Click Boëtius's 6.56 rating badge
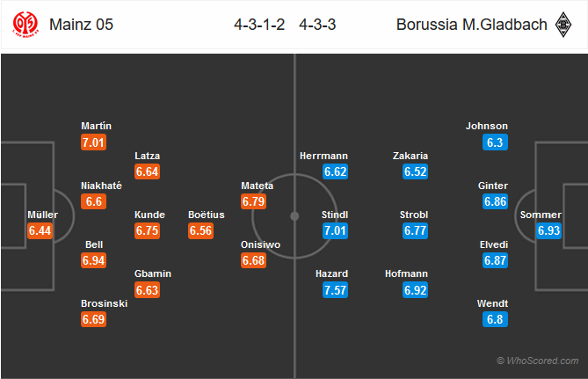This screenshot has height=379, width=588. pos(200,230)
